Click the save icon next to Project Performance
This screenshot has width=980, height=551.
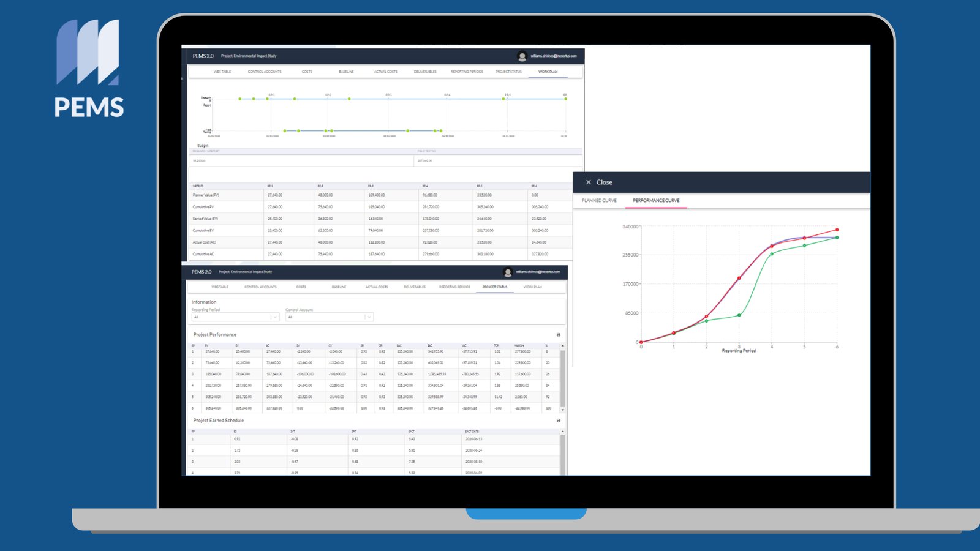point(558,335)
